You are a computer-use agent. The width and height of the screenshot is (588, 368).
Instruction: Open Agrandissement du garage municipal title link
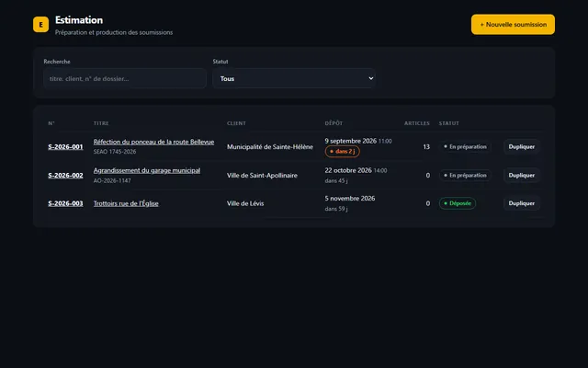[x=147, y=170]
